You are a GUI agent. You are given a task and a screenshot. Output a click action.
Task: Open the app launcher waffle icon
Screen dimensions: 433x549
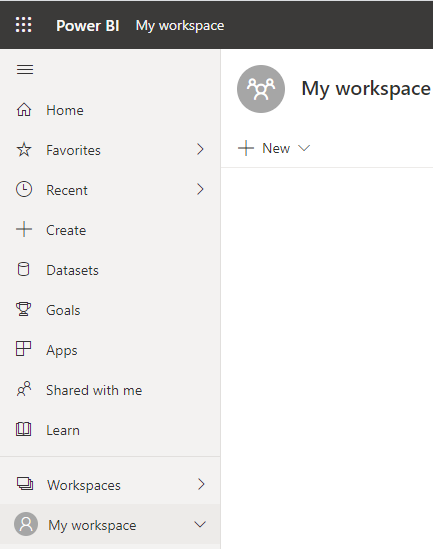point(23,25)
